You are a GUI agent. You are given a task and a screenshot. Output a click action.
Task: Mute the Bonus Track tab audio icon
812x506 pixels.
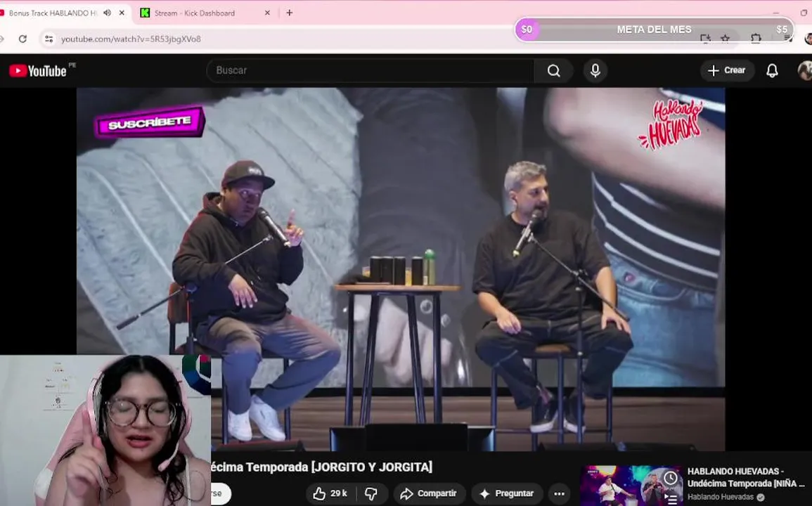pyautogui.click(x=107, y=13)
